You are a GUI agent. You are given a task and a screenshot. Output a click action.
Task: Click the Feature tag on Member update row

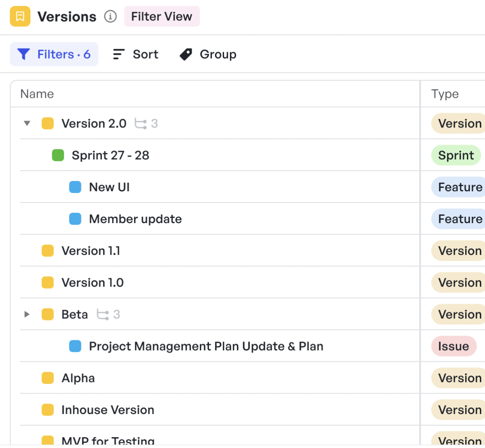[458, 219]
